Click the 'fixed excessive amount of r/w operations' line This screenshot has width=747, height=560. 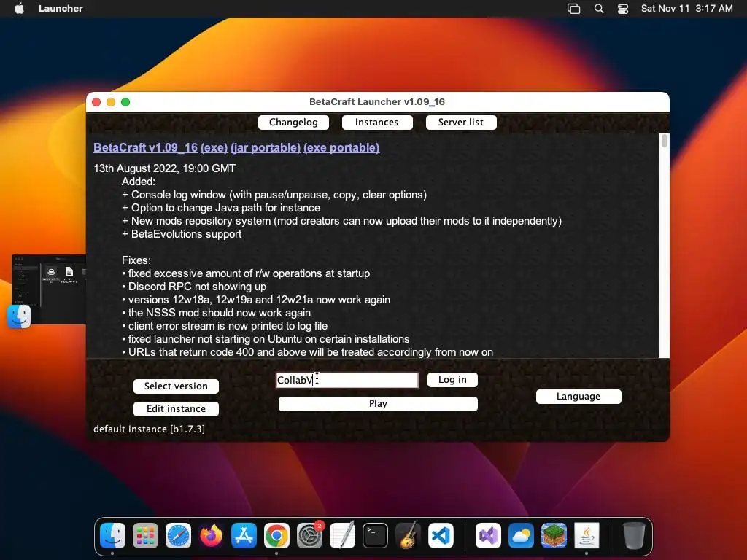coord(246,274)
